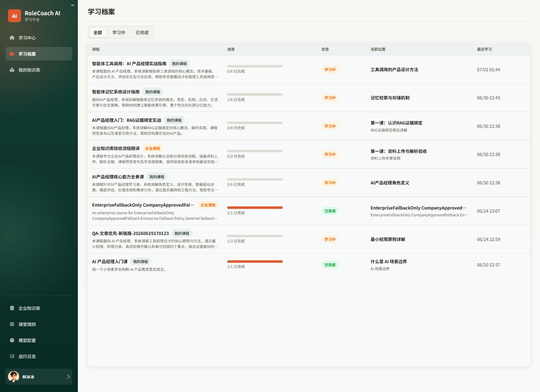The width and height of the screenshot is (540, 392).
Task: Click timestamp 06/24 23:07
Action: (x=488, y=211)
